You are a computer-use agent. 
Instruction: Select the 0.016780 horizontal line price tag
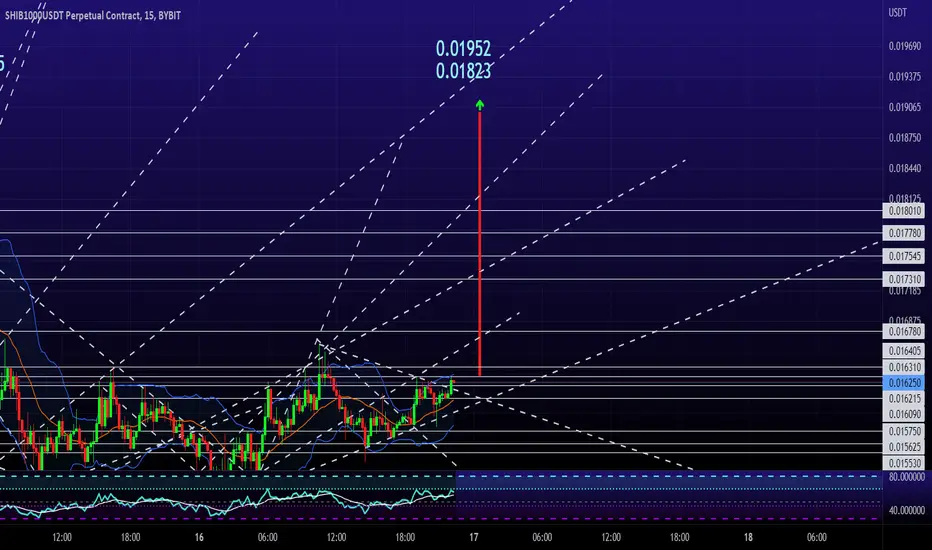(x=903, y=331)
